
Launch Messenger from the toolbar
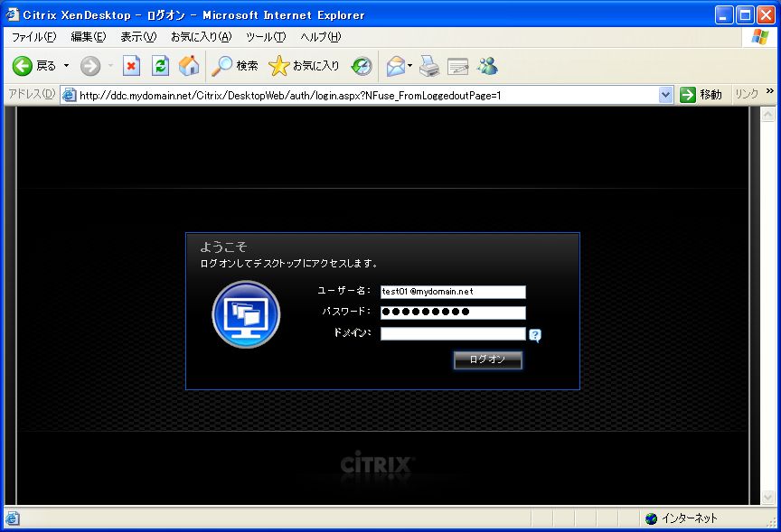(x=487, y=66)
